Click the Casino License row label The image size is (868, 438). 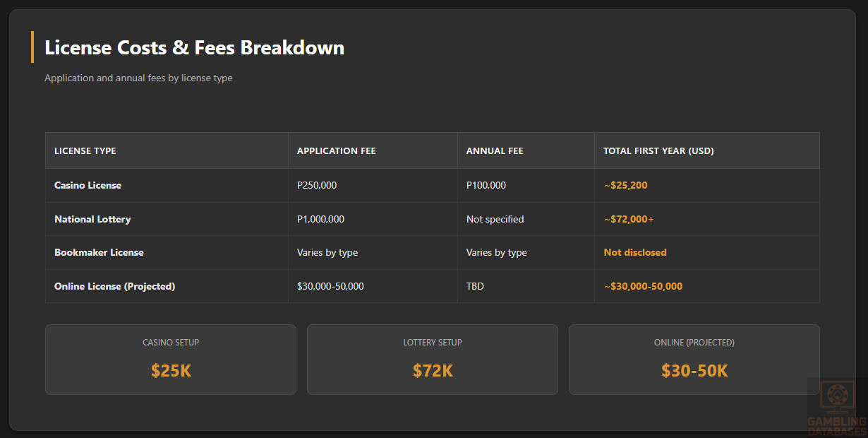point(88,185)
